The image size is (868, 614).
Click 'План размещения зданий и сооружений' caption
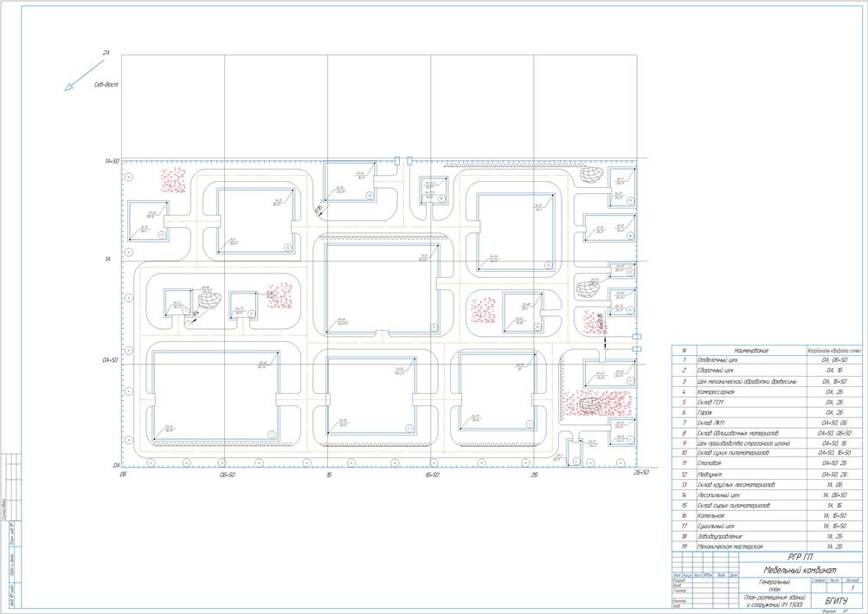pos(774,601)
